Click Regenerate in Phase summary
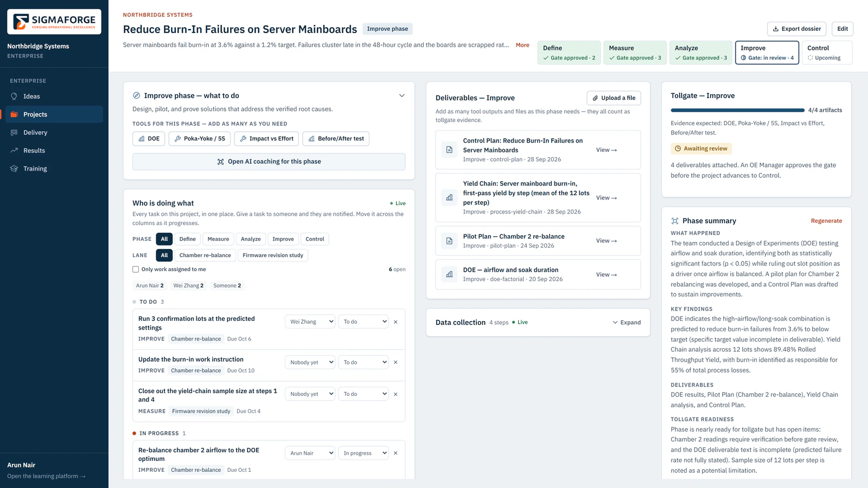Viewport: 868px width, 488px height. click(826, 221)
